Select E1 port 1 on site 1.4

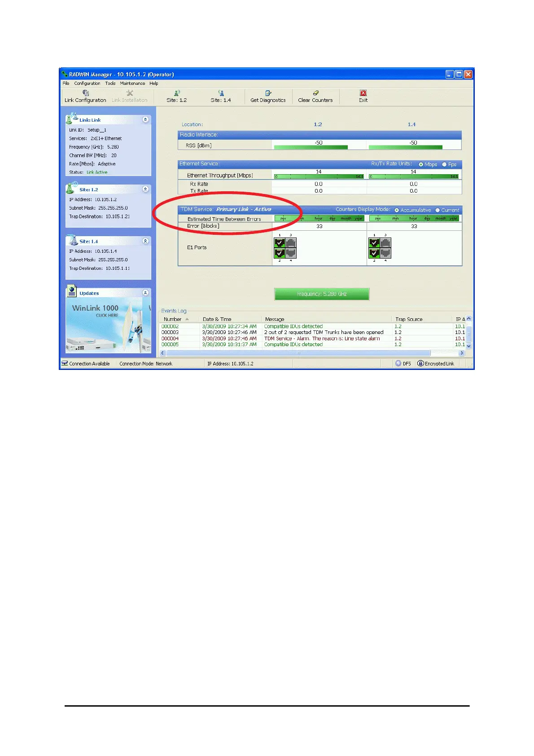pyautogui.click(x=374, y=243)
